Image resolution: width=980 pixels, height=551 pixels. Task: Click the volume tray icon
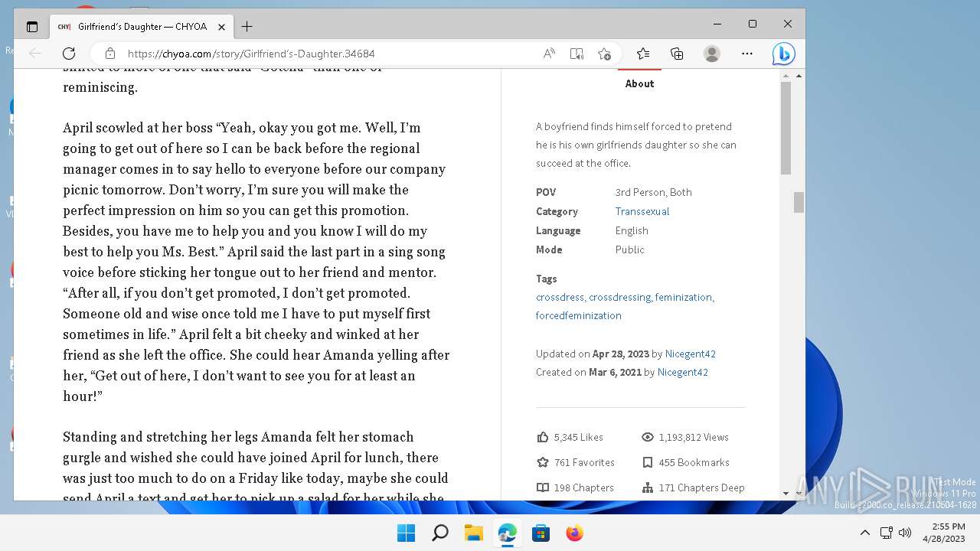pos(905,533)
